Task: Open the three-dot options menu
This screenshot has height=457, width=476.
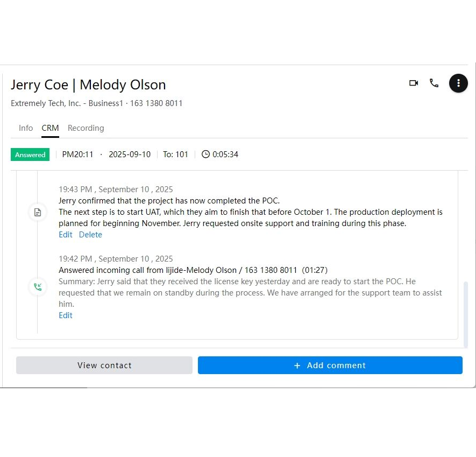Action: [458, 83]
